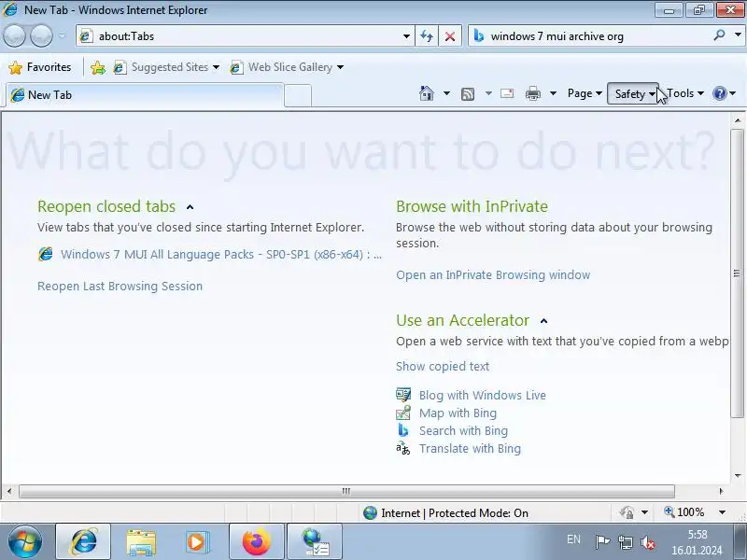Expand the Home button dropdown arrow
The height and width of the screenshot is (560, 747).
tap(446, 93)
